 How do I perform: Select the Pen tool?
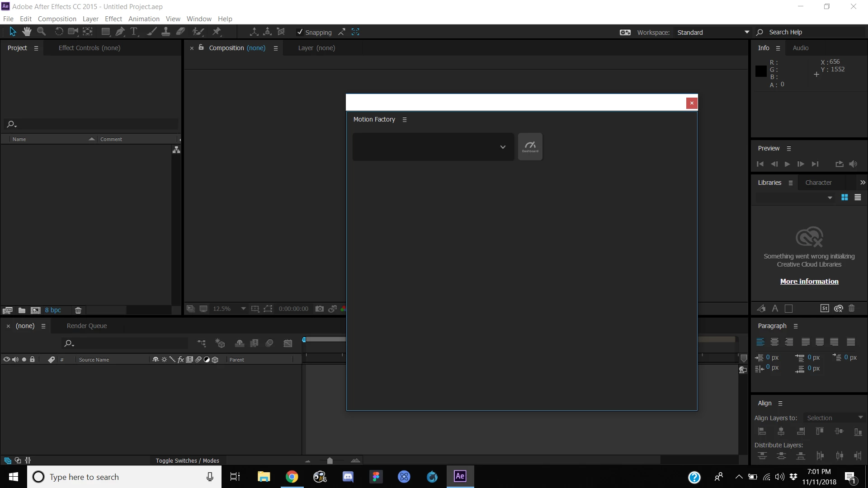120,32
